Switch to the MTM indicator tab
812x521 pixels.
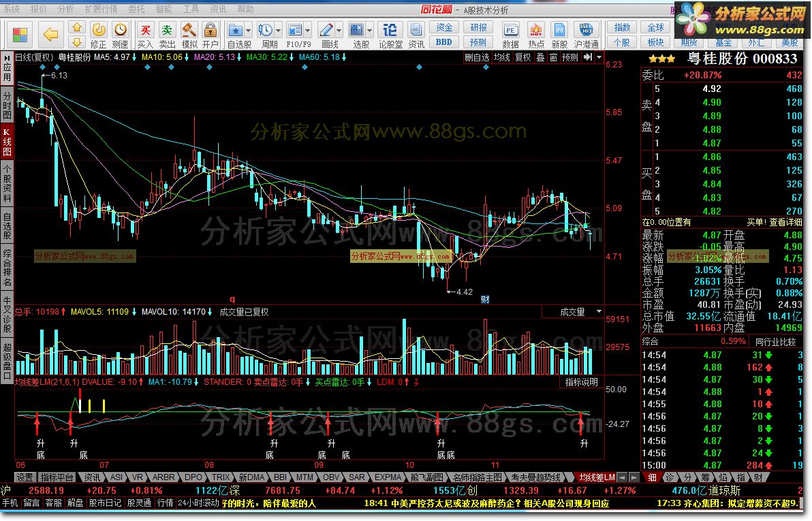[x=304, y=477]
